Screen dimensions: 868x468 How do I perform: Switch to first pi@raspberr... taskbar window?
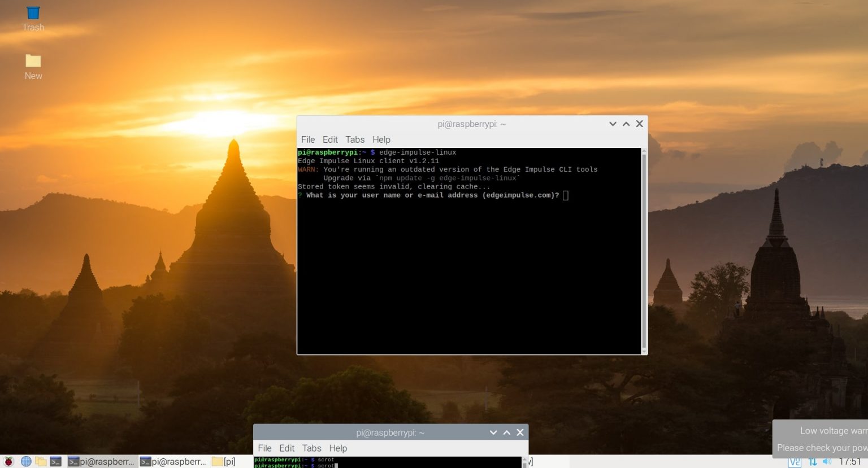pos(102,461)
